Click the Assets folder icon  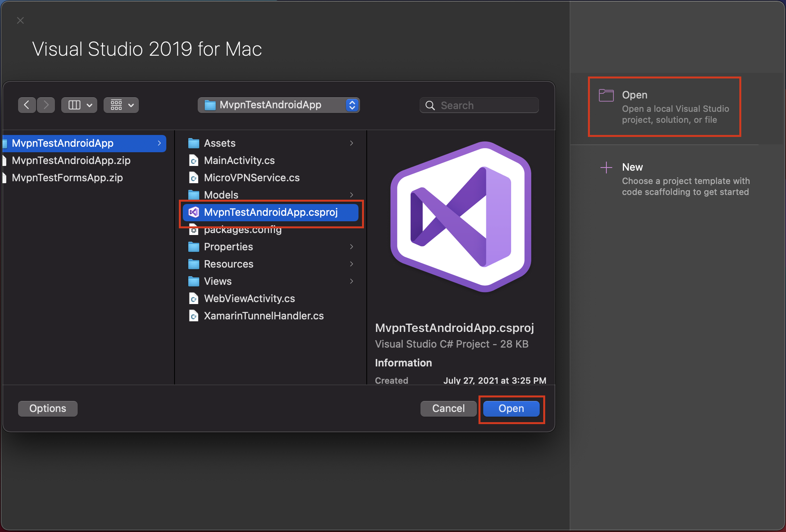(x=194, y=143)
